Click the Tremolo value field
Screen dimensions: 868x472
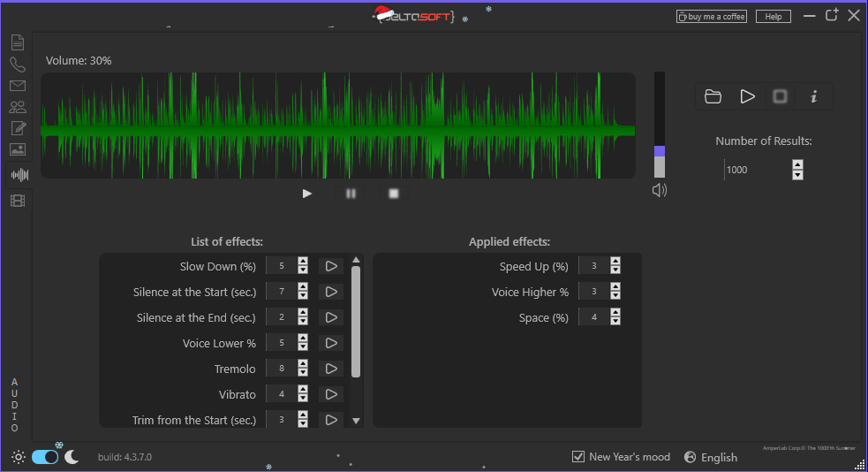(281, 369)
